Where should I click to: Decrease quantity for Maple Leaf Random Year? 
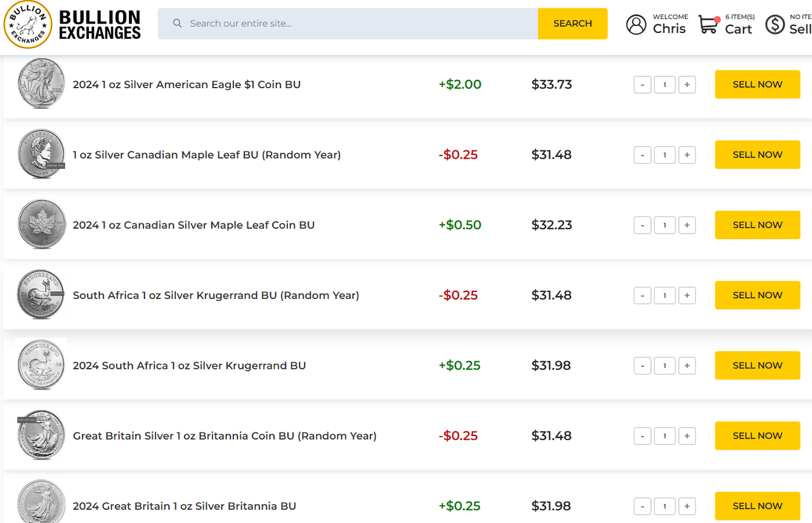pyautogui.click(x=642, y=155)
